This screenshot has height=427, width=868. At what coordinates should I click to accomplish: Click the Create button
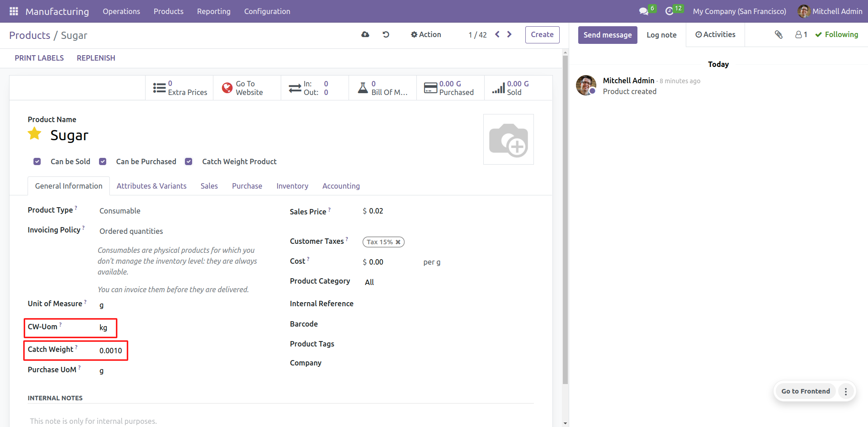pos(542,35)
